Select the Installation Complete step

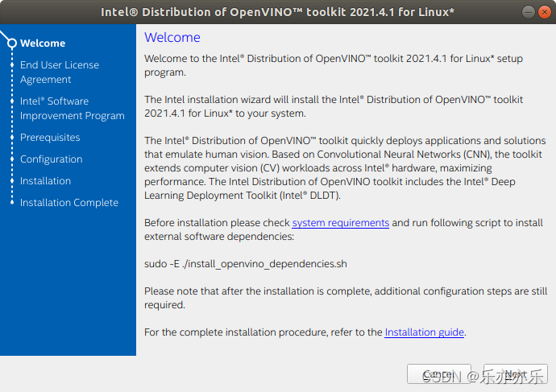pyautogui.click(x=69, y=203)
